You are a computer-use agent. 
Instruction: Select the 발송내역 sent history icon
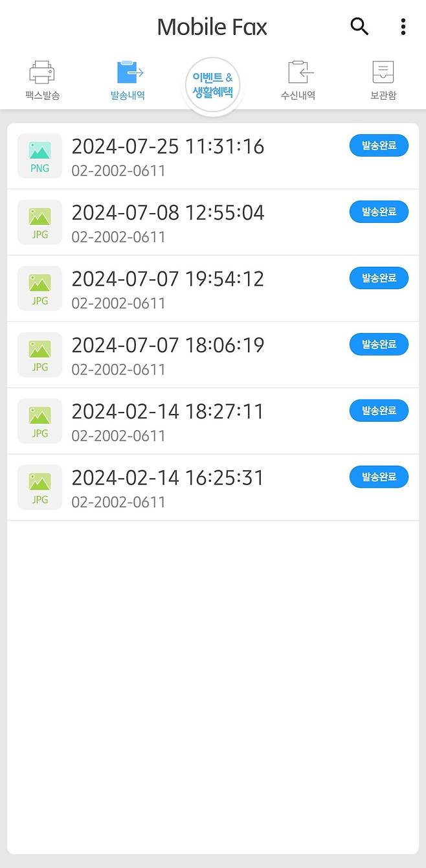click(127, 79)
